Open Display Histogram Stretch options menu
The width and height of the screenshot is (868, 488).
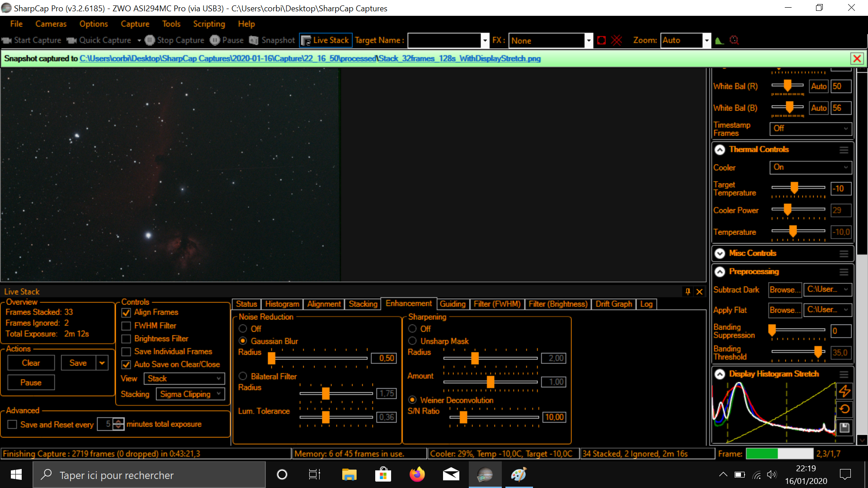(x=844, y=374)
